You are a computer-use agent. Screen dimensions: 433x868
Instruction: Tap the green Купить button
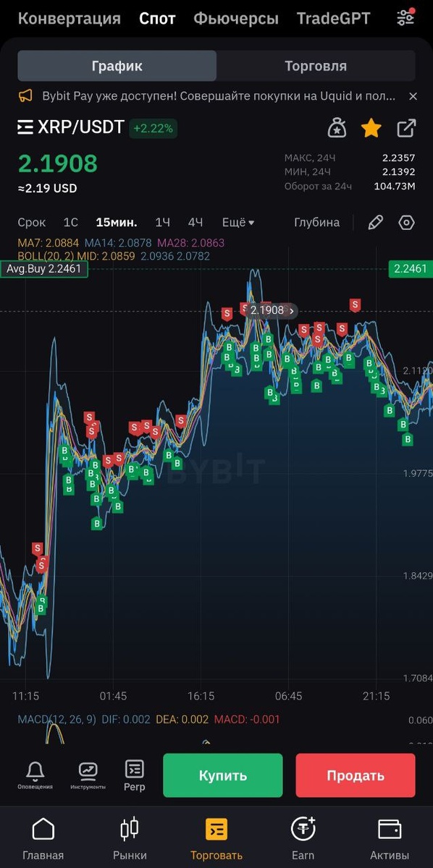[223, 775]
